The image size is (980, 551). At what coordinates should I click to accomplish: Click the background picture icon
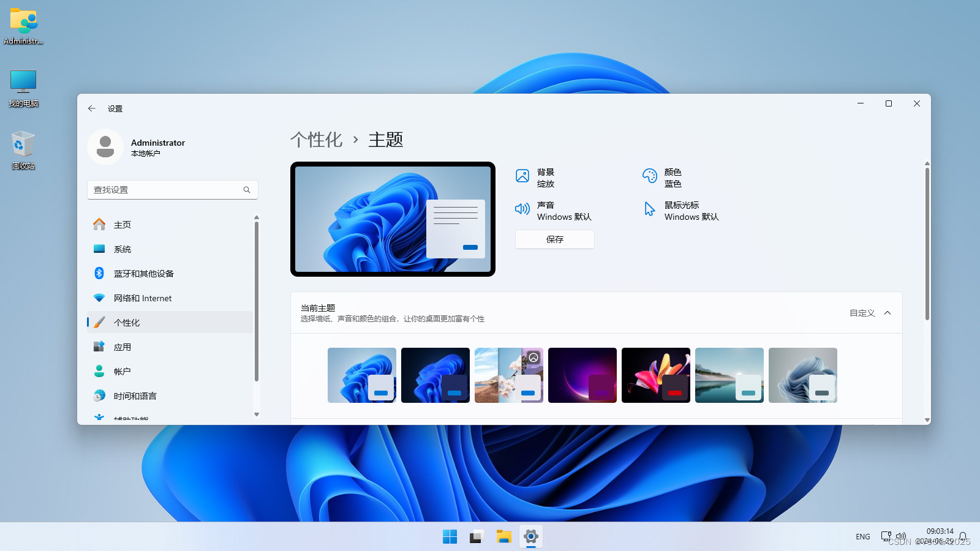coord(522,176)
